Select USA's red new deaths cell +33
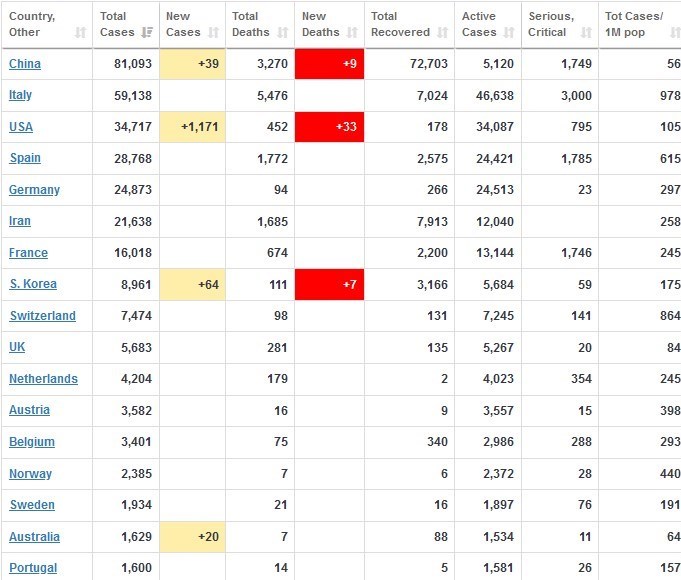The height and width of the screenshot is (580, 681). tap(329, 127)
